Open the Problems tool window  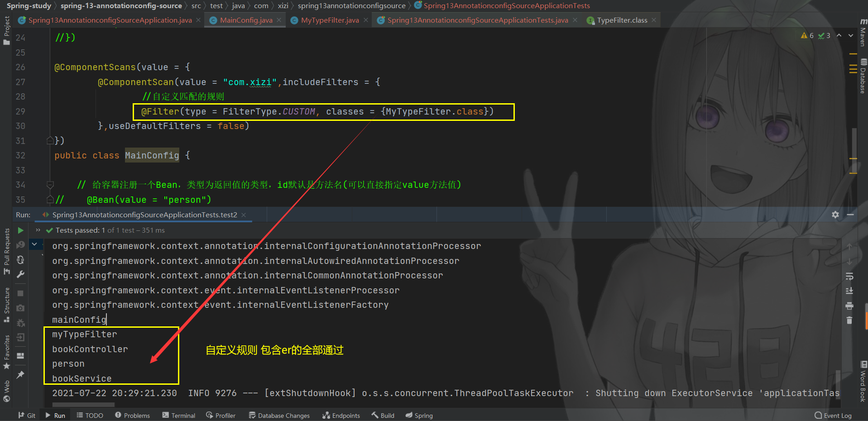(x=132, y=415)
